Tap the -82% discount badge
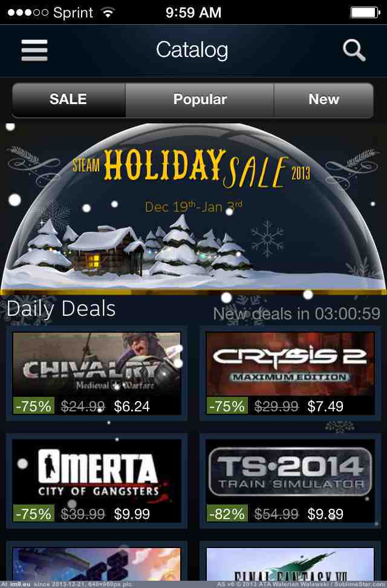The height and width of the screenshot is (588, 387). pyautogui.click(x=227, y=514)
